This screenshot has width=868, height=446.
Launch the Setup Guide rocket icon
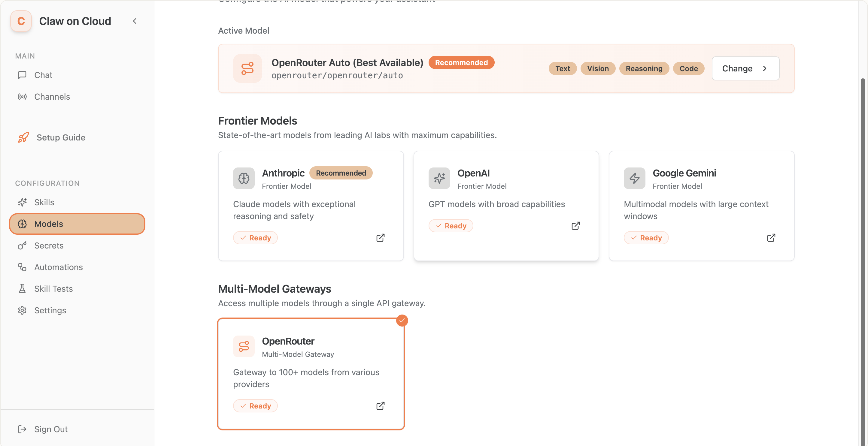(x=23, y=137)
